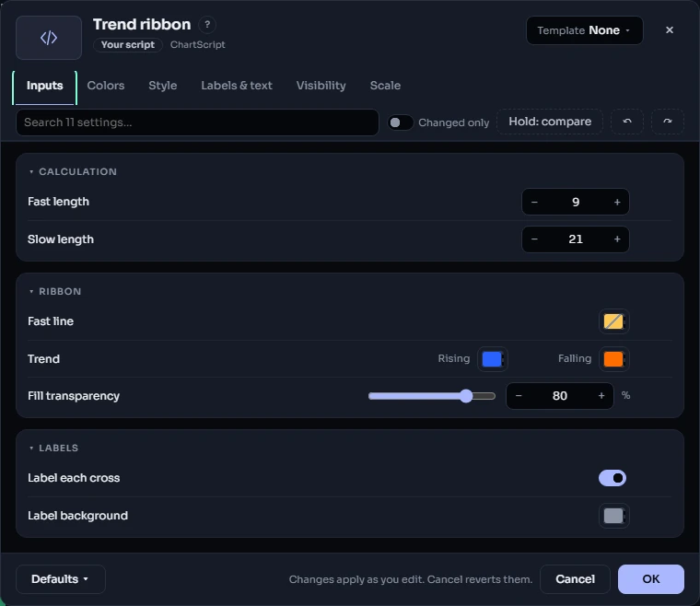Screen dimensions: 700x606
Task: Close the Trend ribbon dialog
Action: (670, 29)
